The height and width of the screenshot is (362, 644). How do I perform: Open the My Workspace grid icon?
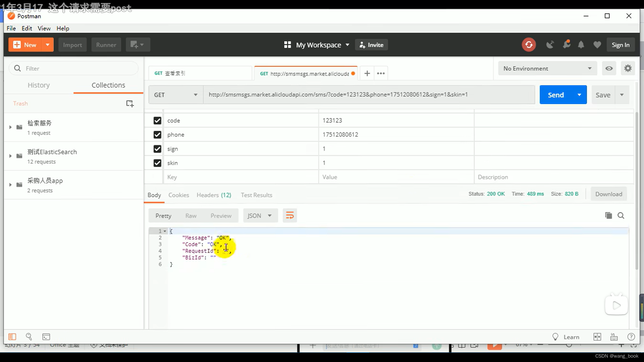[x=287, y=45]
